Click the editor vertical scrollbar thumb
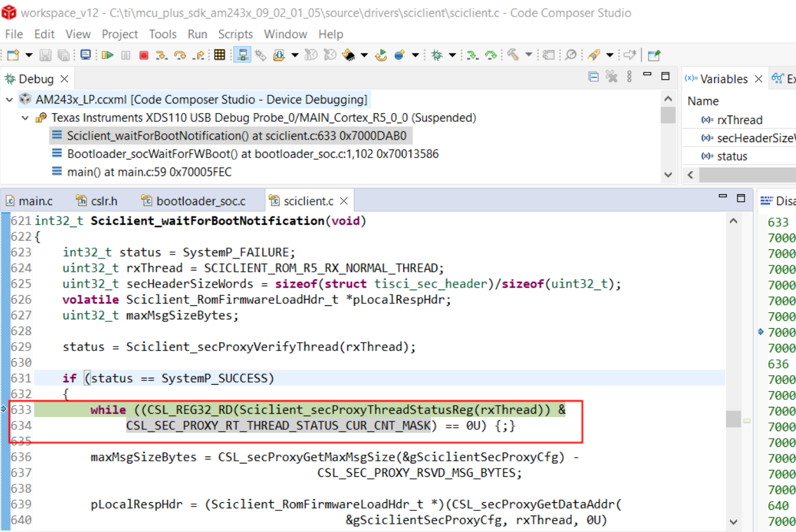796x532 pixels. pyautogui.click(x=733, y=419)
